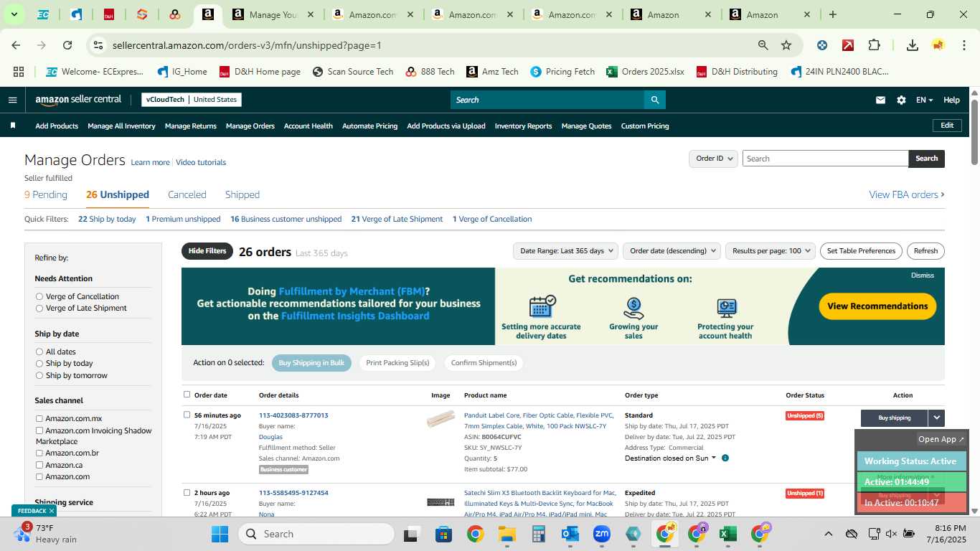Click View FBA orders link

click(907, 194)
